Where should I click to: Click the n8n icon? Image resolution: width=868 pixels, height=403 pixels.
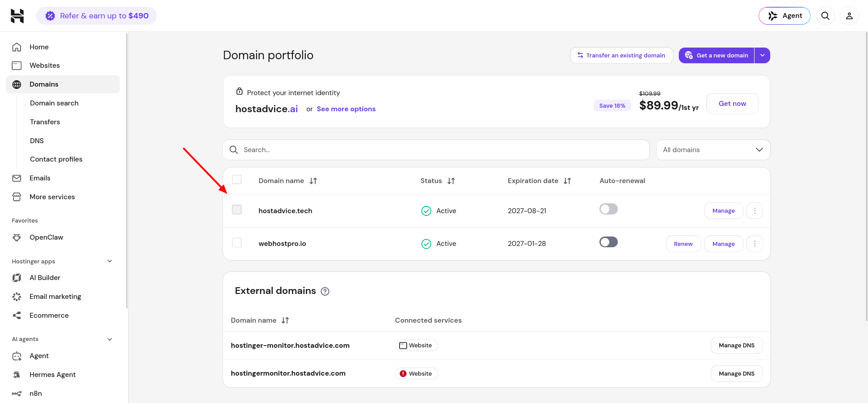click(17, 394)
